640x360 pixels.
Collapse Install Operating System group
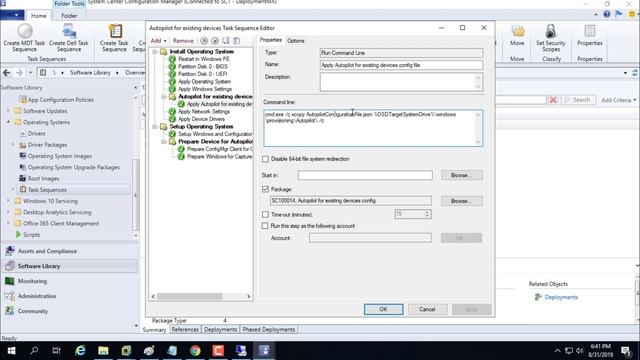tap(155, 52)
